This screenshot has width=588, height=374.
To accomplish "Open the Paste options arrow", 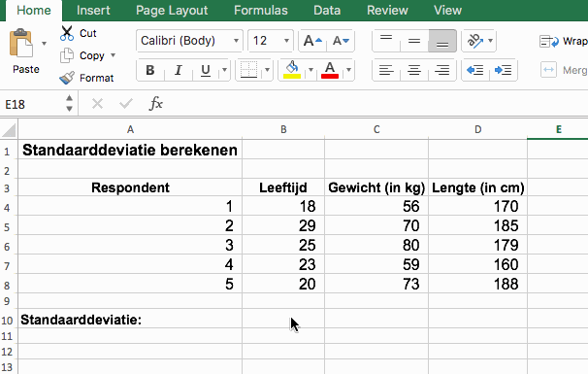I will [x=45, y=44].
